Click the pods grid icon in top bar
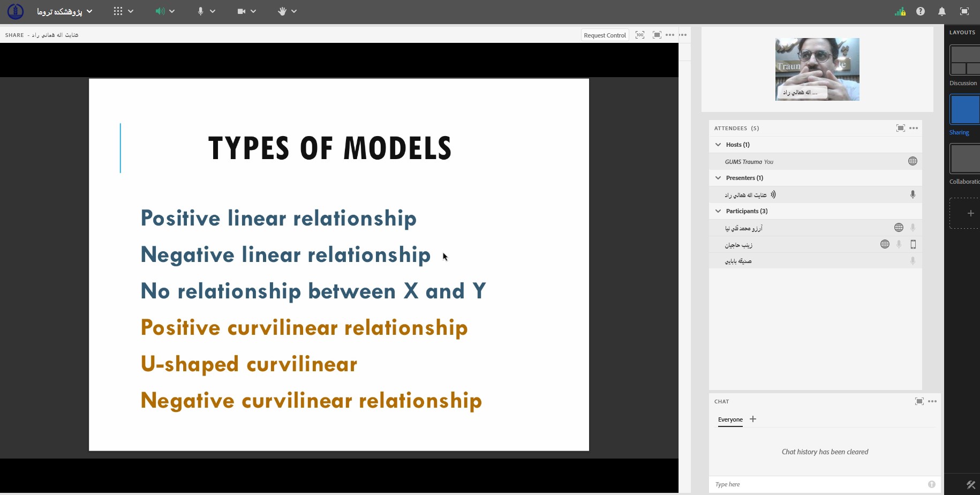This screenshot has width=980, height=495. pos(118,11)
